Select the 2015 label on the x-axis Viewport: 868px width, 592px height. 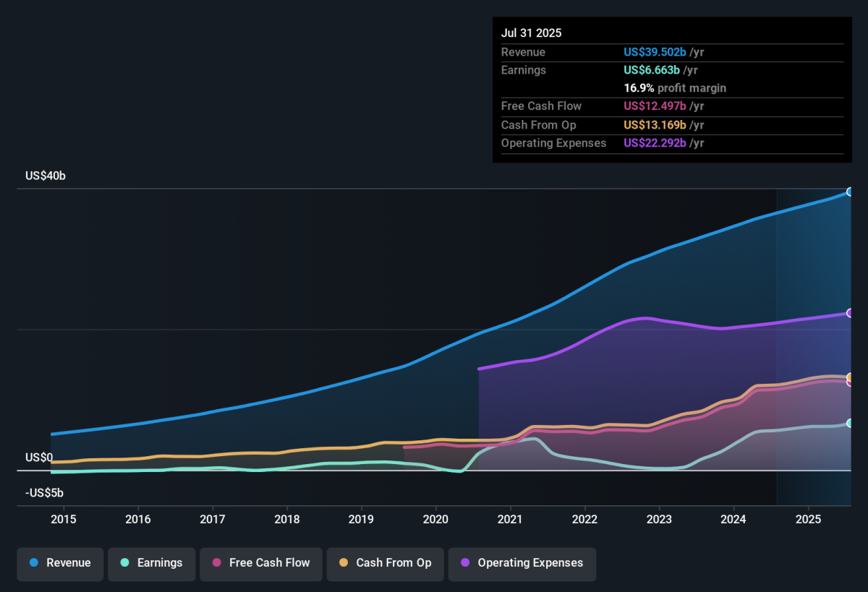click(64, 519)
